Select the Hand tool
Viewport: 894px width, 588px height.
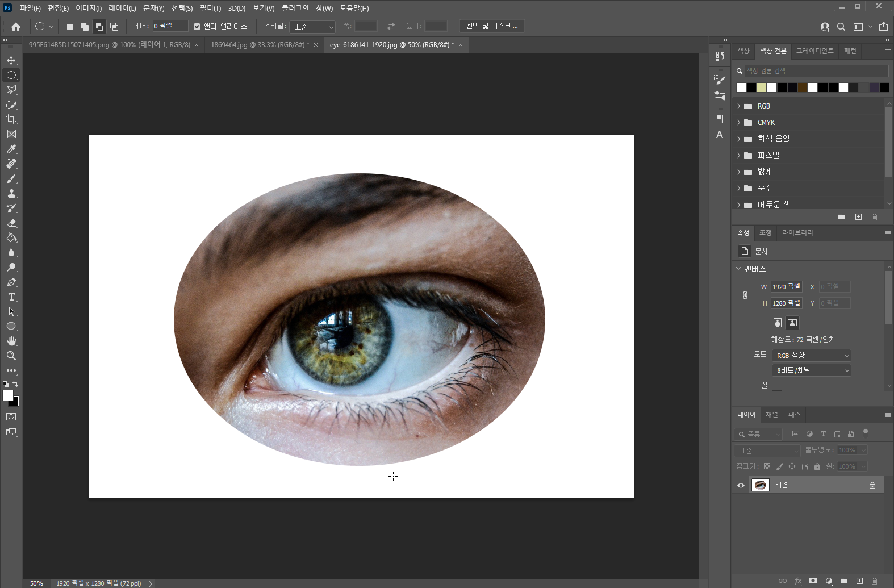(x=11, y=341)
